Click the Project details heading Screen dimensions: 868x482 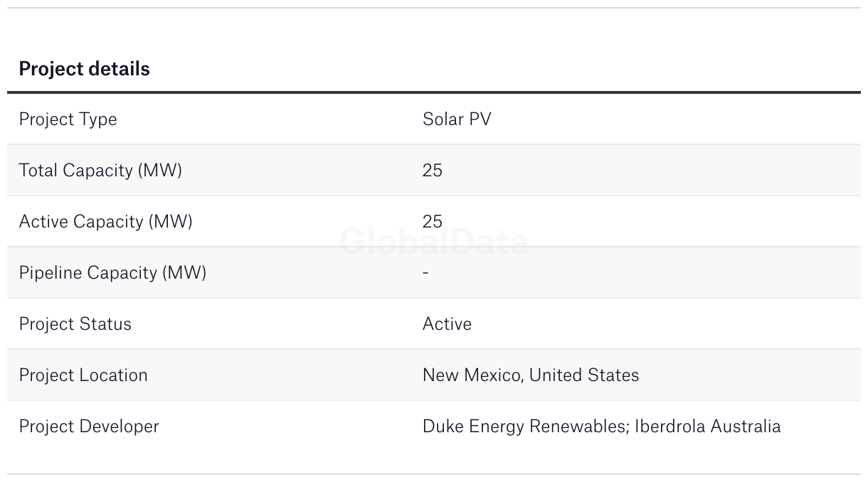point(84,69)
